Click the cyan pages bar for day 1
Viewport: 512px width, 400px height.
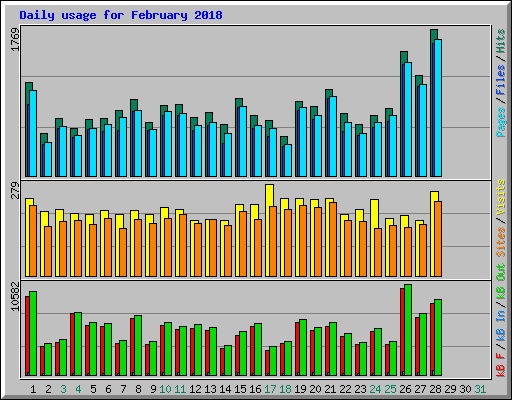coord(33,133)
